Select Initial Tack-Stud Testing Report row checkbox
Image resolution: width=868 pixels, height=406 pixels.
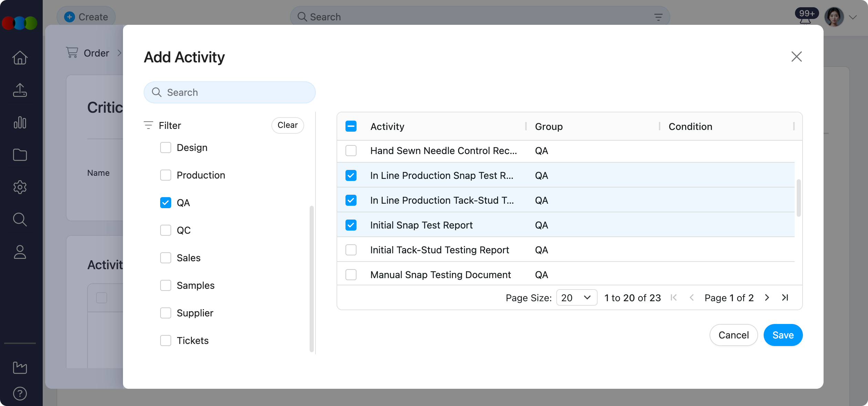coord(351,250)
